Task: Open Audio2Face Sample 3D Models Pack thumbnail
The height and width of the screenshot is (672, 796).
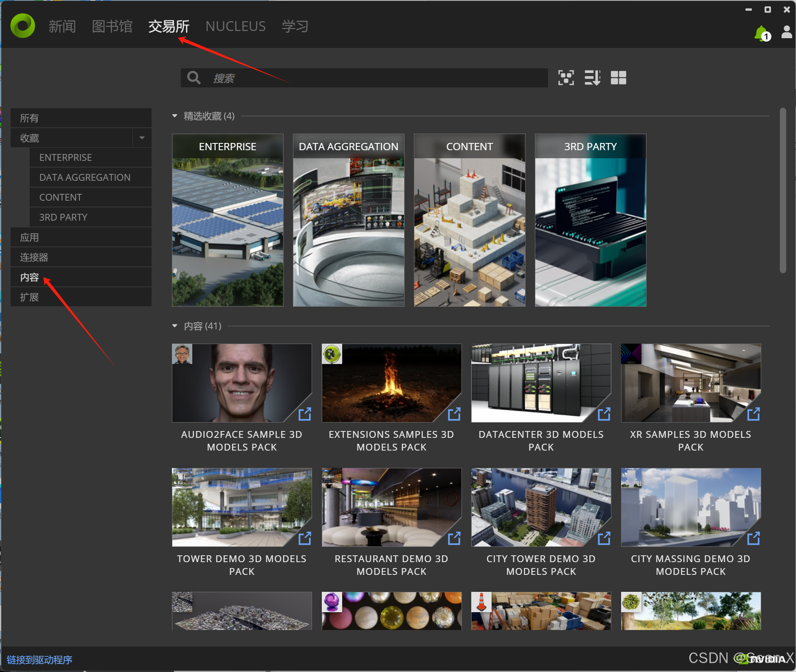Action: click(x=242, y=383)
